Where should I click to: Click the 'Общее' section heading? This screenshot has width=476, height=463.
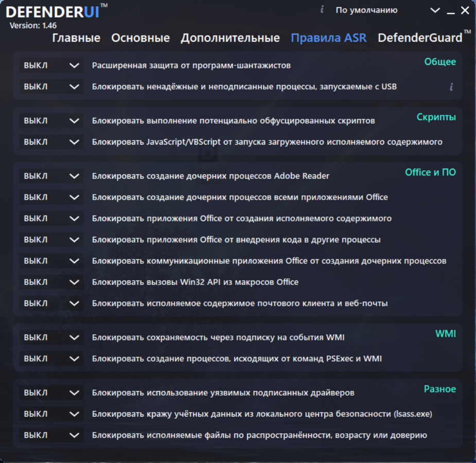440,62
